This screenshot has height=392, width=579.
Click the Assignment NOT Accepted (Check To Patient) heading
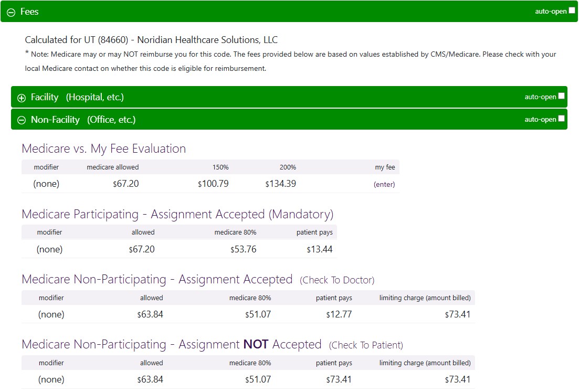212,344
